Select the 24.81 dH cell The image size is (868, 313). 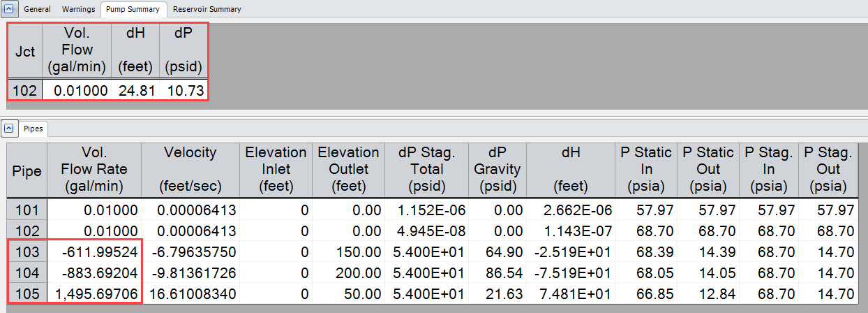[135, 90]
